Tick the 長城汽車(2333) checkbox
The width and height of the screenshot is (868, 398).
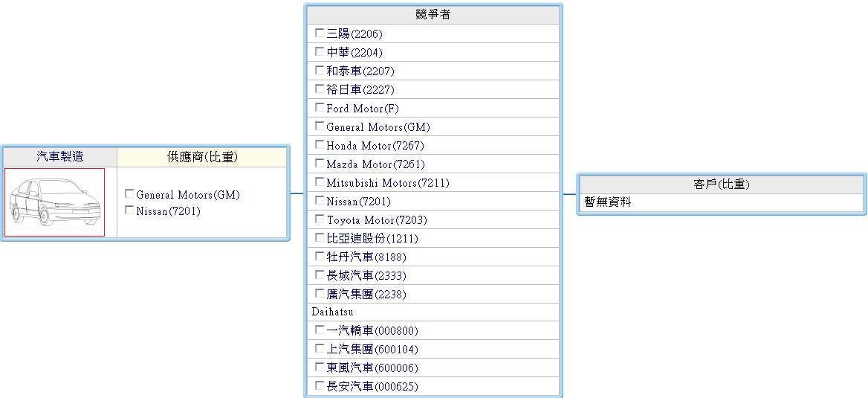pos(320,275)
